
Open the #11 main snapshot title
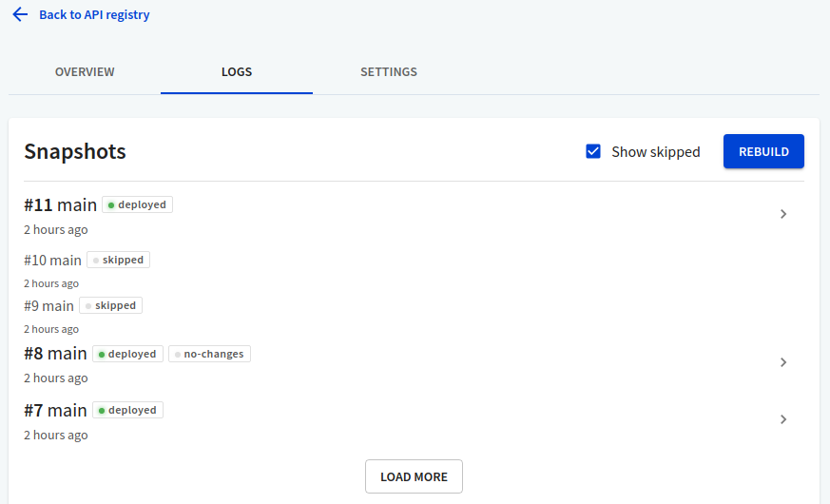tap(60, 204)
